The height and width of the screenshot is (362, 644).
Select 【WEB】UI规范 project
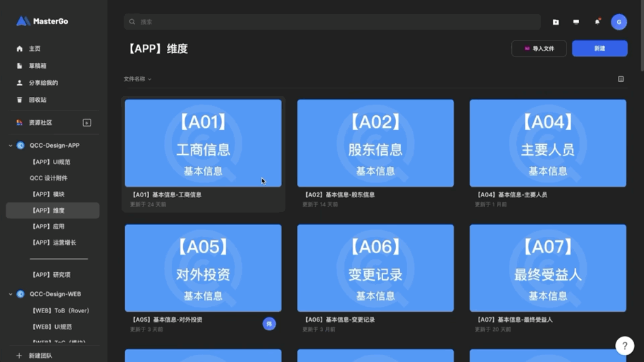coord(51,327)
